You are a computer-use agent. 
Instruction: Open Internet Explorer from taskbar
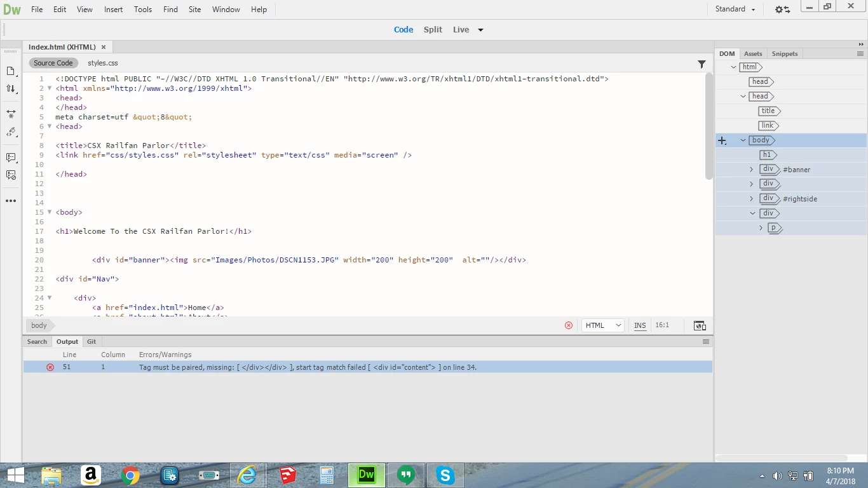click(246, 475)
